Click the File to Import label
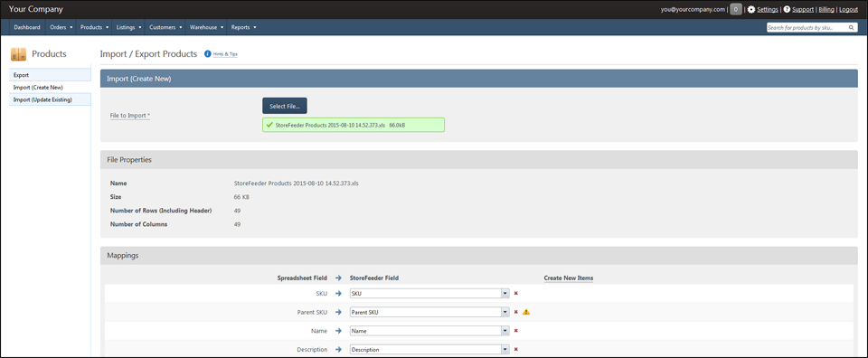This screenshot has height=358, width=868. tap(130, 116)
